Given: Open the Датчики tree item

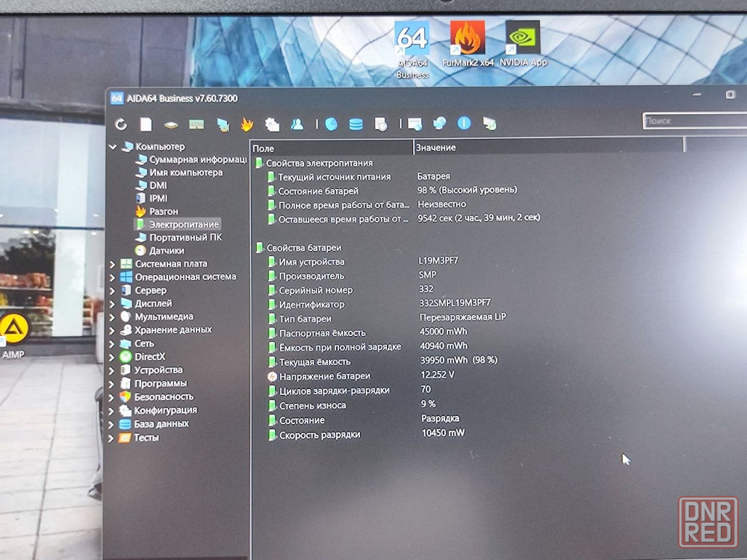Looking at the screenshot, I should 160,250.
